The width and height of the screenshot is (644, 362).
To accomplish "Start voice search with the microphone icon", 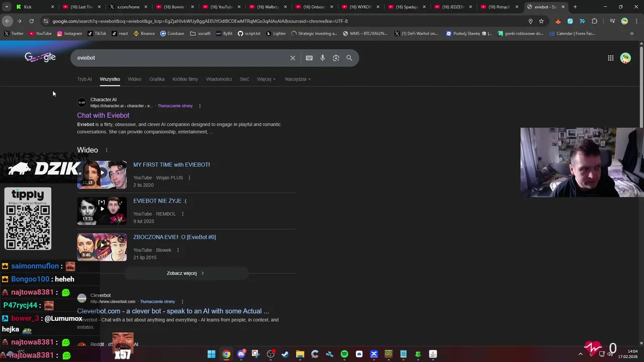I will (x=323, y=58).
